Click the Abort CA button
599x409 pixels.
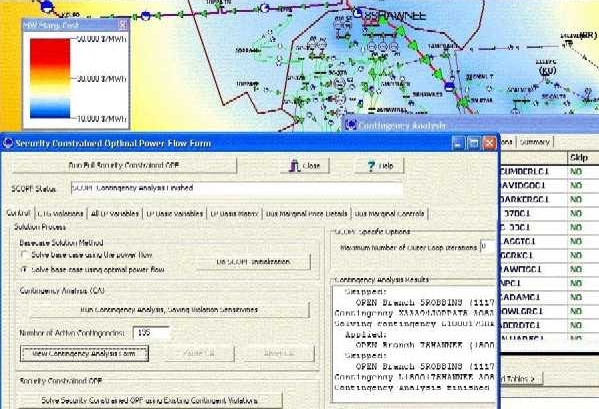(x=279, y=354)
